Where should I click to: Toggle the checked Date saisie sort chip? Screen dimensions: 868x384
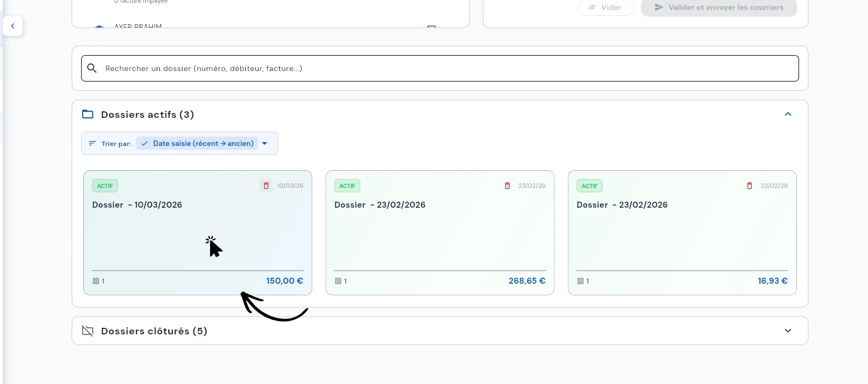(x=197, y=143)
